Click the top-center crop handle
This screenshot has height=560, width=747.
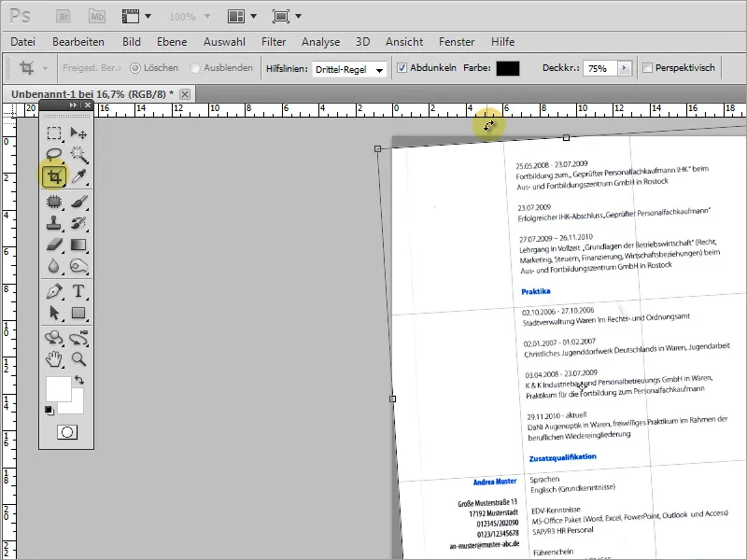pyautogui.click(x=567, y=138)
